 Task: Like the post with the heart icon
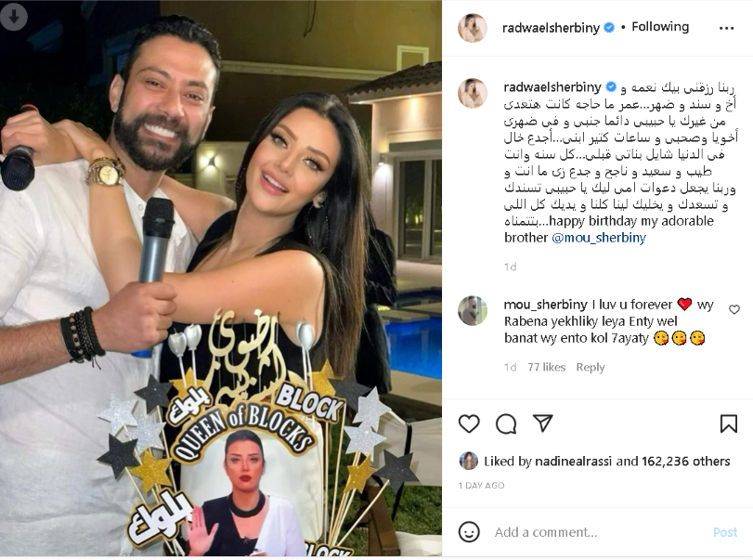point(469,424)
